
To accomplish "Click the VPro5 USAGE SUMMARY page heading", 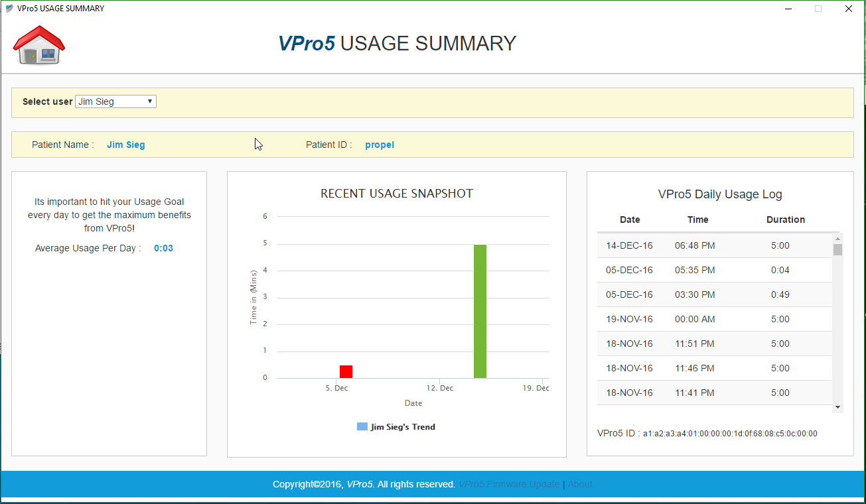I will pyautogui.click(x=397, y=43).
